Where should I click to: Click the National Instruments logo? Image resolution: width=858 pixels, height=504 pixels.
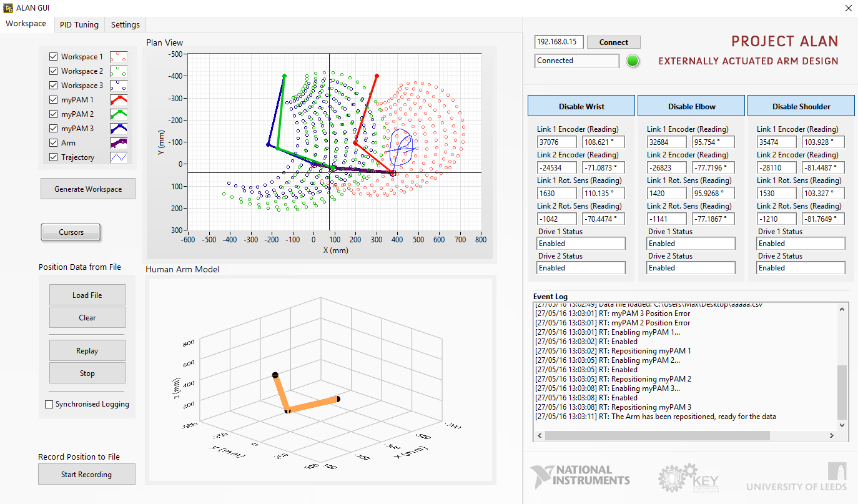(579, 475)
